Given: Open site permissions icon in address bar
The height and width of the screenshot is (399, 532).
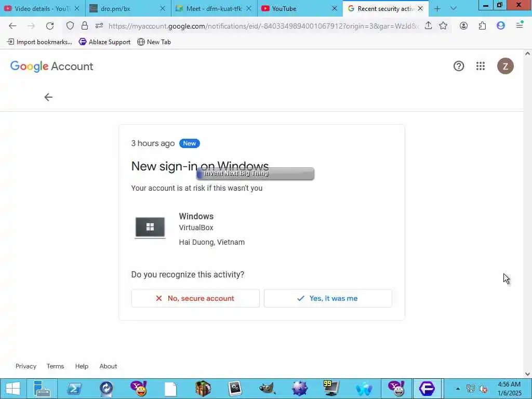Looking at the screenshot, I should click(99, 26).
